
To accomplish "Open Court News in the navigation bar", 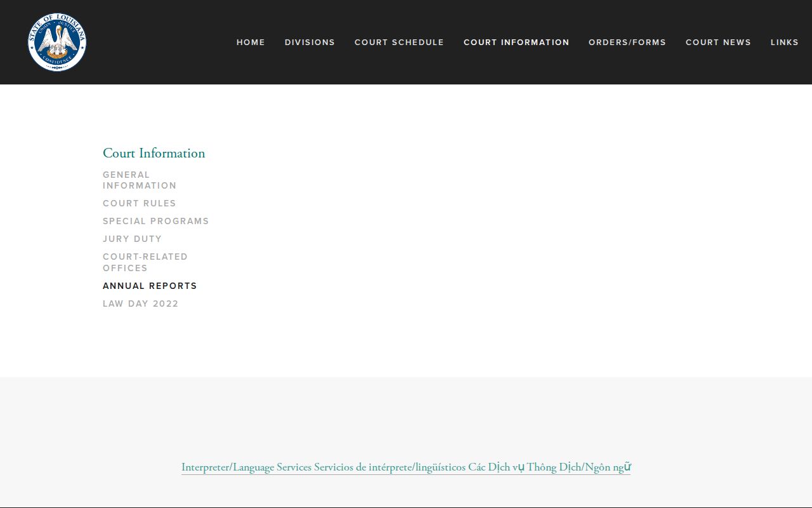I will (718, 43).
